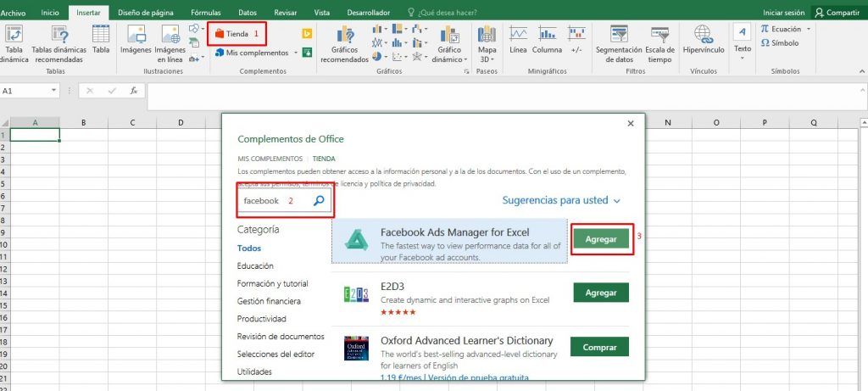Open the Ecuación dropdown arrow
This screenshot has height=391, width=868.
coord(809,29)
